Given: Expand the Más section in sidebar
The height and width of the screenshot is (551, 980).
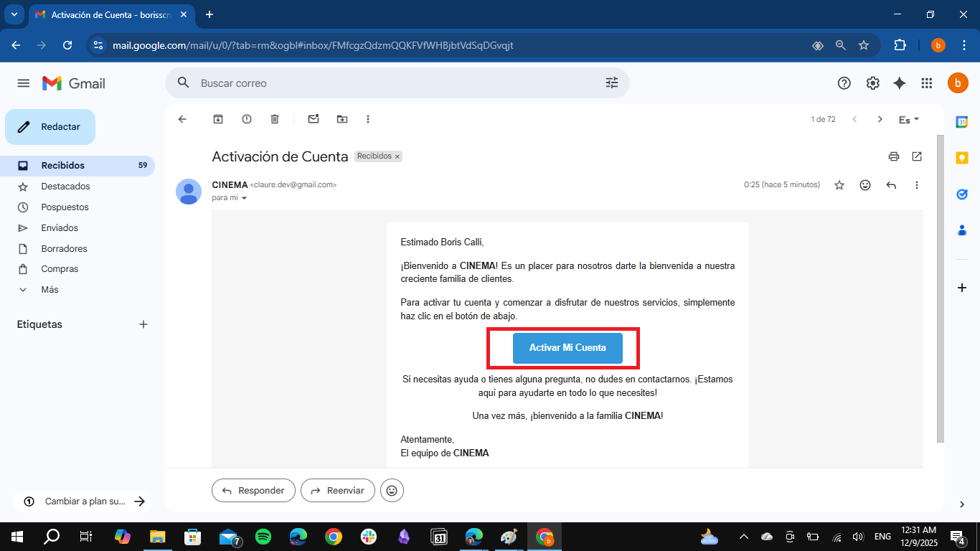Looking at the screenshot, I should click(x=50, y=290).
